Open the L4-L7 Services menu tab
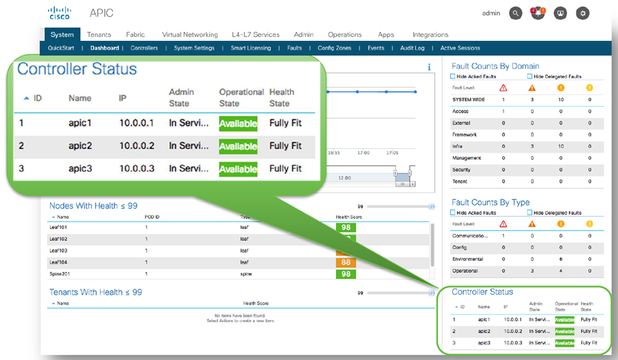 [x=255, y=35]
